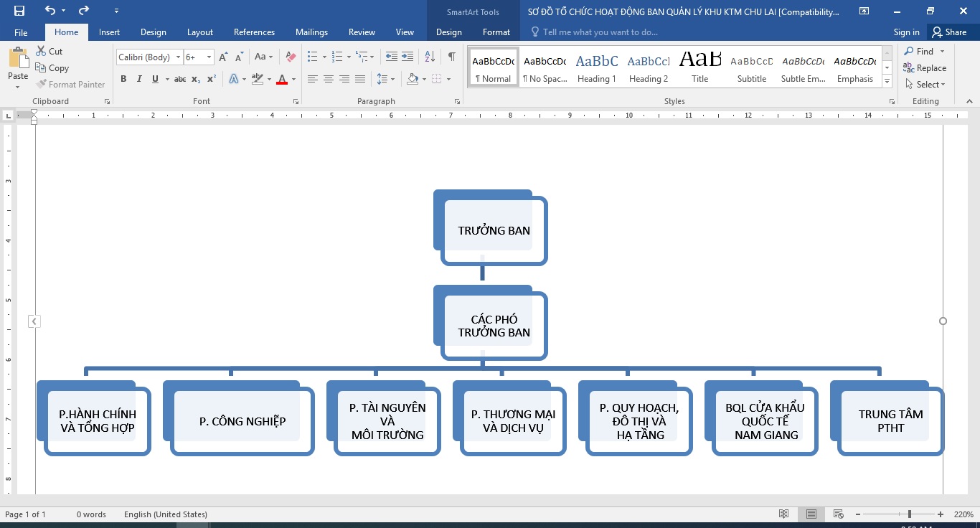980x528 pixels.
Task: Toggle Bold formatting
Action: (x=123, y=79)
